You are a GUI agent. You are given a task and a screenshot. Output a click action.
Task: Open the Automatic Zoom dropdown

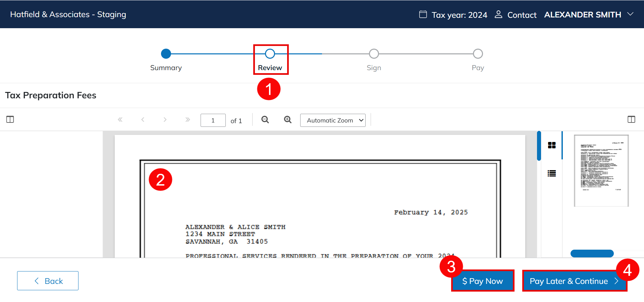click(333, 120)
